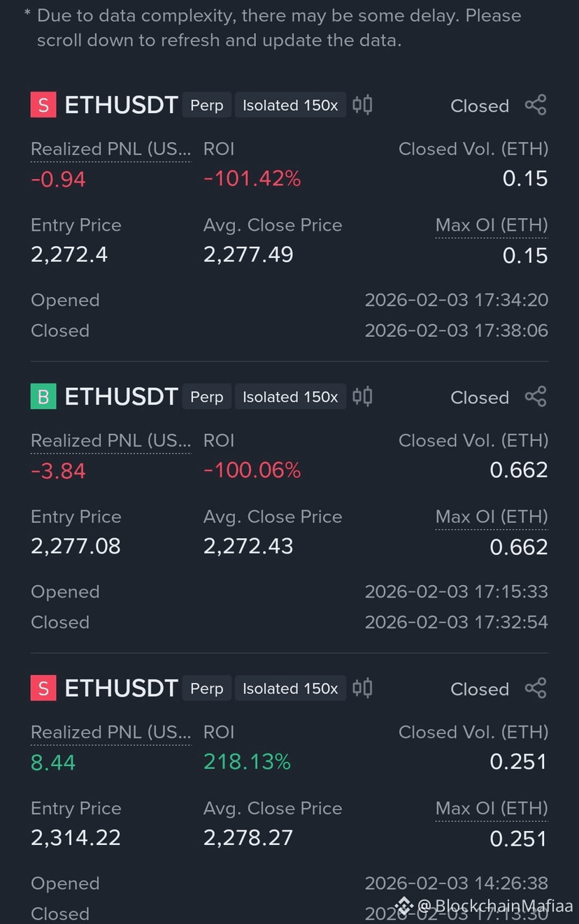Image resolution: width=579 pixels, height=924 pixels.
Task: Show Realized PNL explanation for 8.44 position
Action: click(x=110, y=732)
